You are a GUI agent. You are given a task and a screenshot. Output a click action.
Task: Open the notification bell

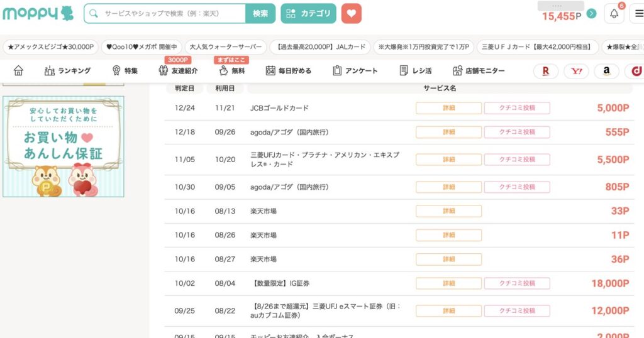point(614,14)
